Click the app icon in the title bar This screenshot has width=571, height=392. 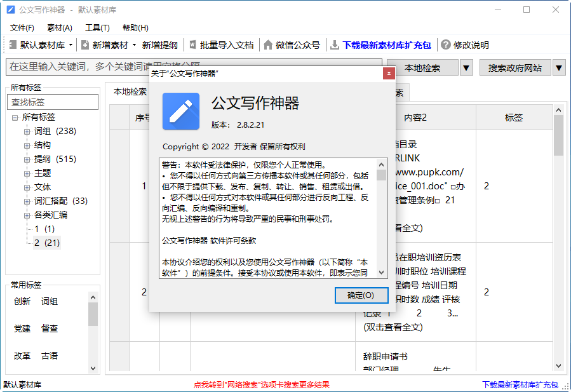point(11,10)
